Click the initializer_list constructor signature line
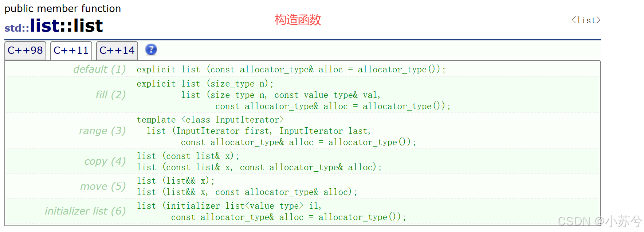This screenshot has height=232, width=644. tap(229, 205)
